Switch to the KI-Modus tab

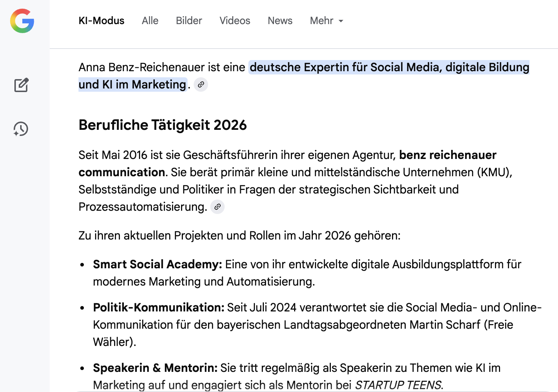coord(102,20)
